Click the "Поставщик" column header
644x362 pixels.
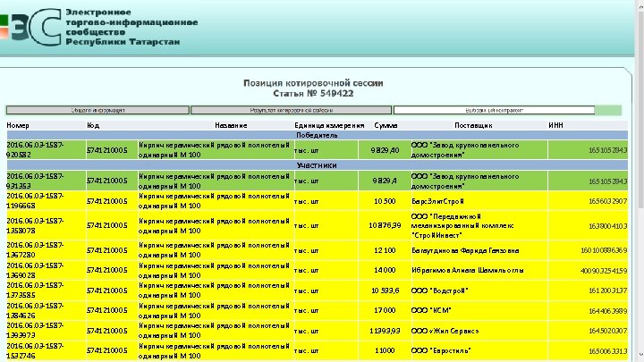coord(473,125)
